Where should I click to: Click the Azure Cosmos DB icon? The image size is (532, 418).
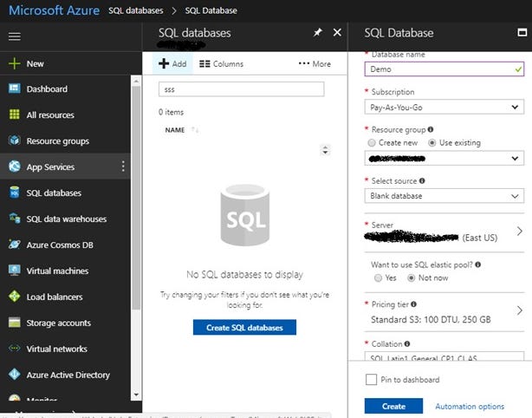pyautogui.click(x=14, y=245)
